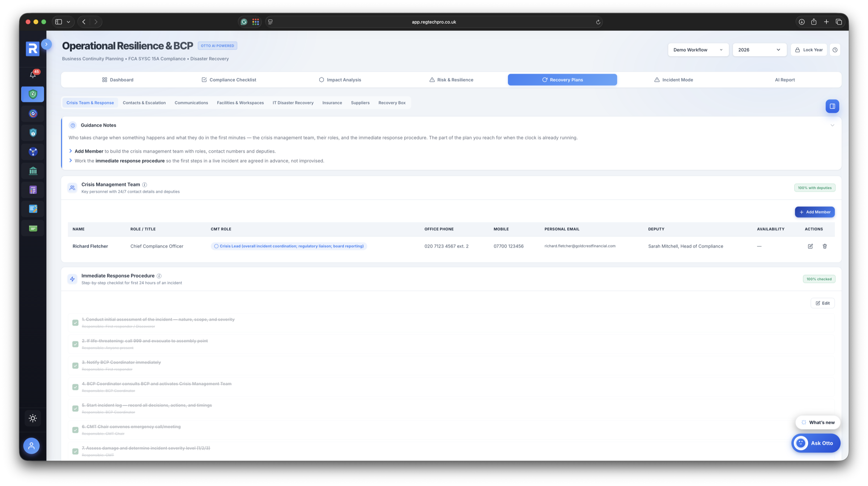This screenshot has width=868, height=486.
Task: Open the network nodes module in sidebar
Action: [33, 152]
